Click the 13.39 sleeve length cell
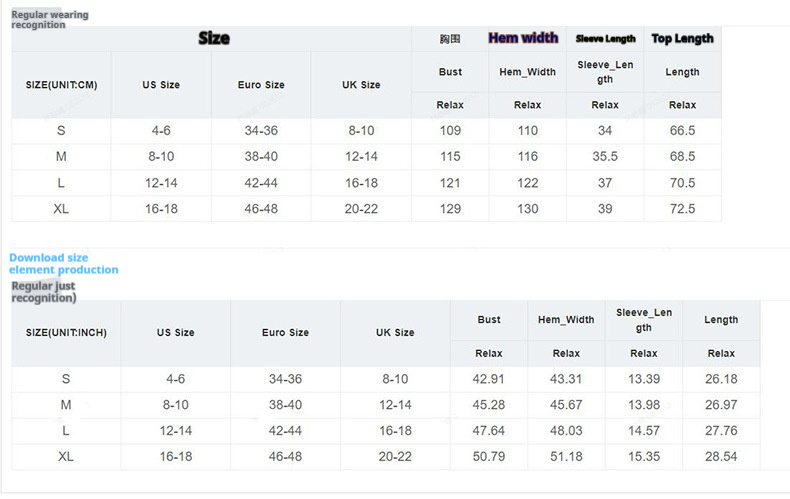The image size is (790, 499). pos(644,379)
